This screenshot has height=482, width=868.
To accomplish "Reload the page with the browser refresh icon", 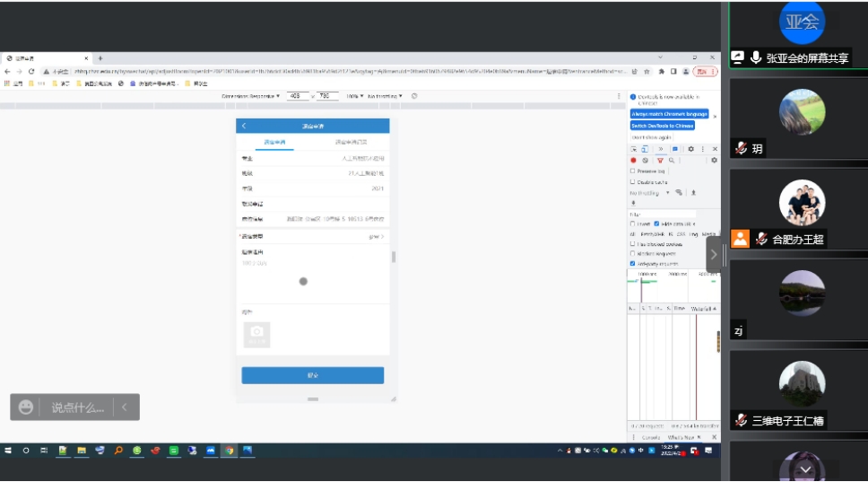I will (x=31, y=71).
